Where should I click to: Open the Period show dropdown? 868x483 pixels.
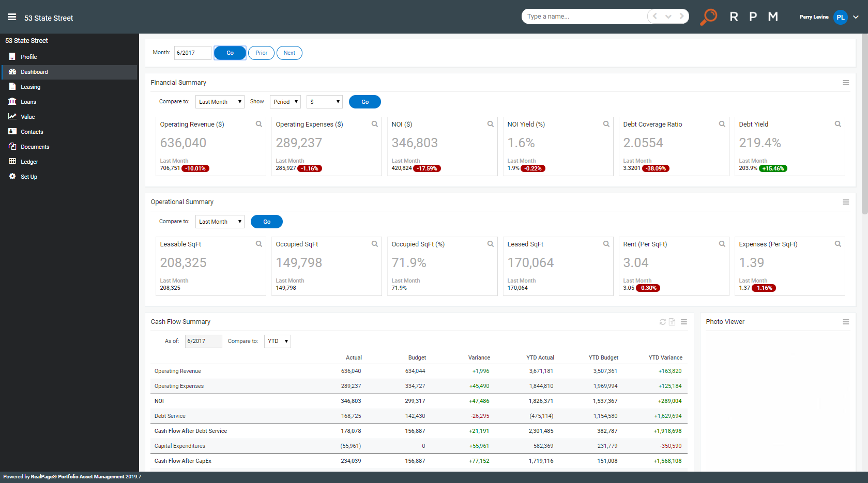click(285, 102)
